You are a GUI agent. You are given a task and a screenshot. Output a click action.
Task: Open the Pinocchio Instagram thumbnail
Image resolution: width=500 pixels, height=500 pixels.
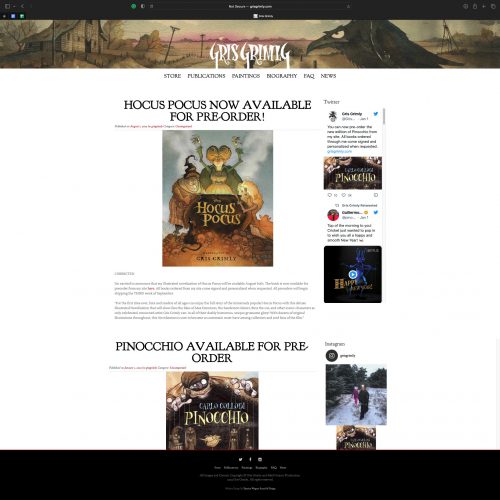(x=356, y=438)
